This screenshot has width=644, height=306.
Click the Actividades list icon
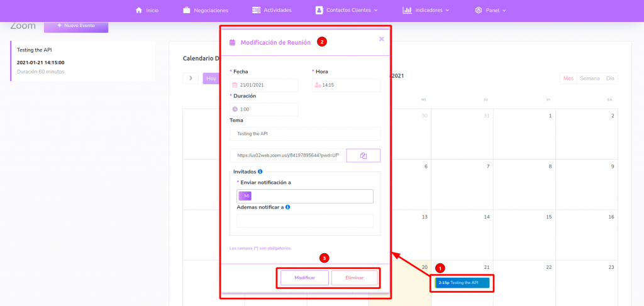point(257,10)
